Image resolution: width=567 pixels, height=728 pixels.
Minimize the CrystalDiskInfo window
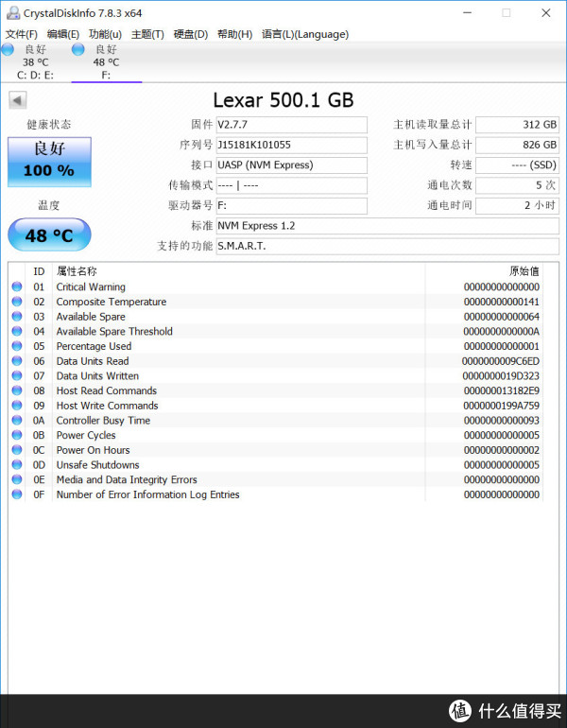click(x=467, y=13)
